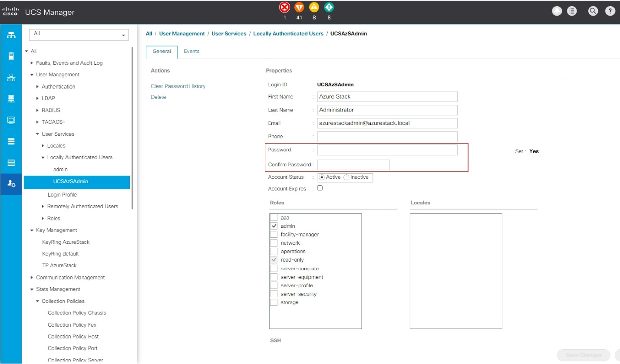This screenshot has height=364, width=620.
Task: Collapse the Key Management node arrow
Action: click(32, 230)
